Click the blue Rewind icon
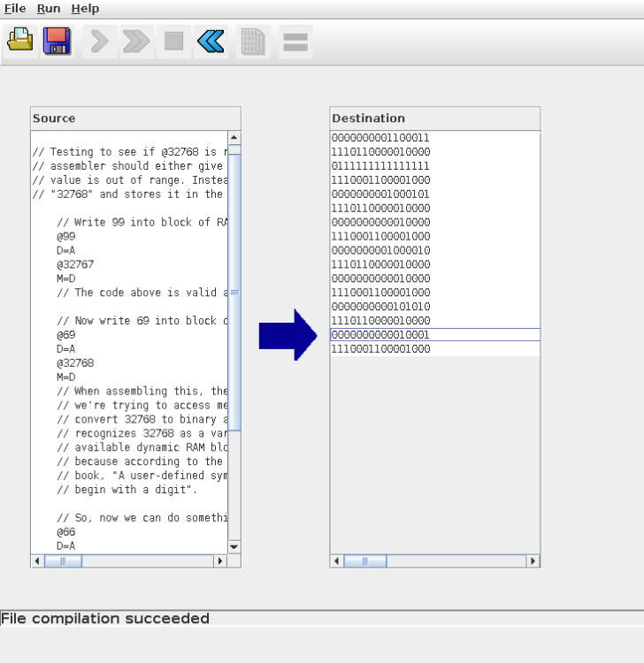This screenshot has height=663, width=644. pos(211,42)
